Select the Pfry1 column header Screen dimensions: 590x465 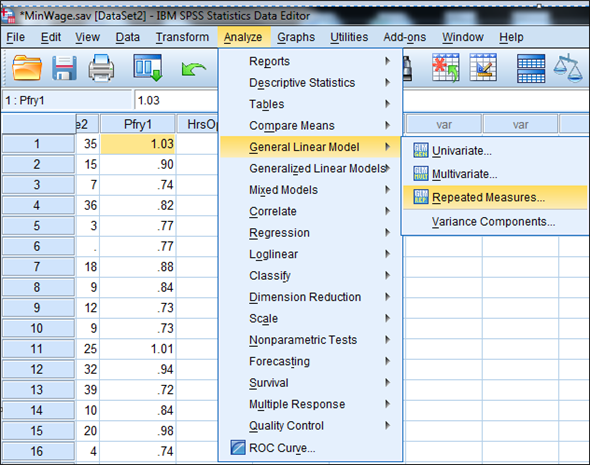[138, 124]
